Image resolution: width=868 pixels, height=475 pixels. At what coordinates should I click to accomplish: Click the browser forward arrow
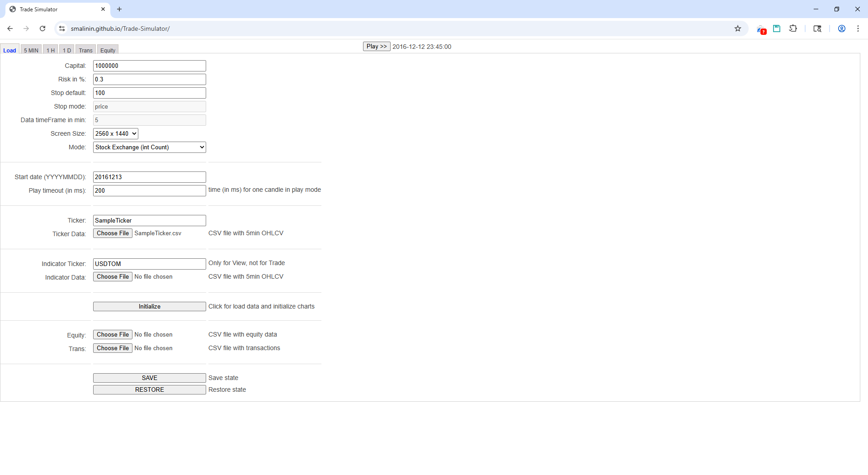26,28
